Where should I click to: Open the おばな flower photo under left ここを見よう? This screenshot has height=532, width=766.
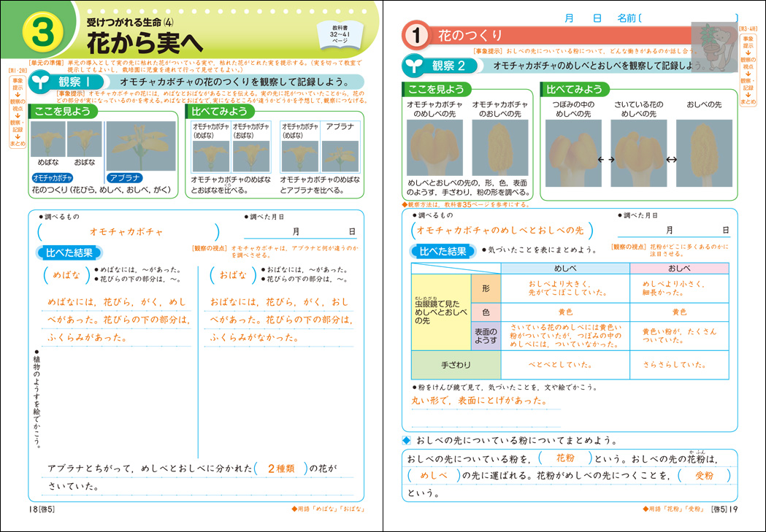(x=85, y=139)
